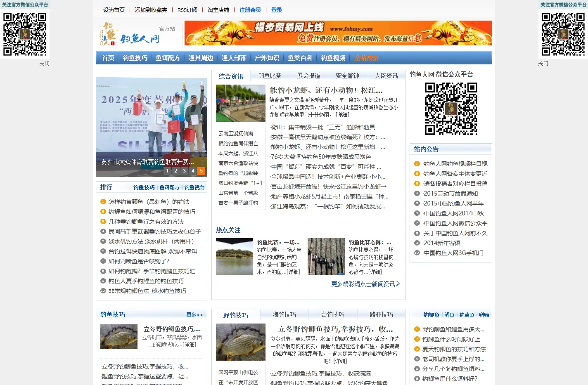Switch to 野钓技巧 tab
Image resolution: width=588 pixels, height=385 pixels.
tap(236, 315)
